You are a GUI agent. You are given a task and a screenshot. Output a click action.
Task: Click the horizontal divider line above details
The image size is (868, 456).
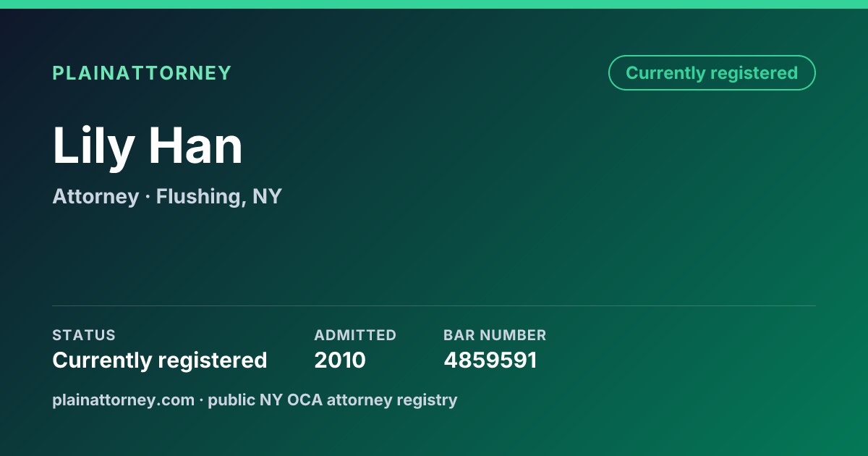pos(434,305)
